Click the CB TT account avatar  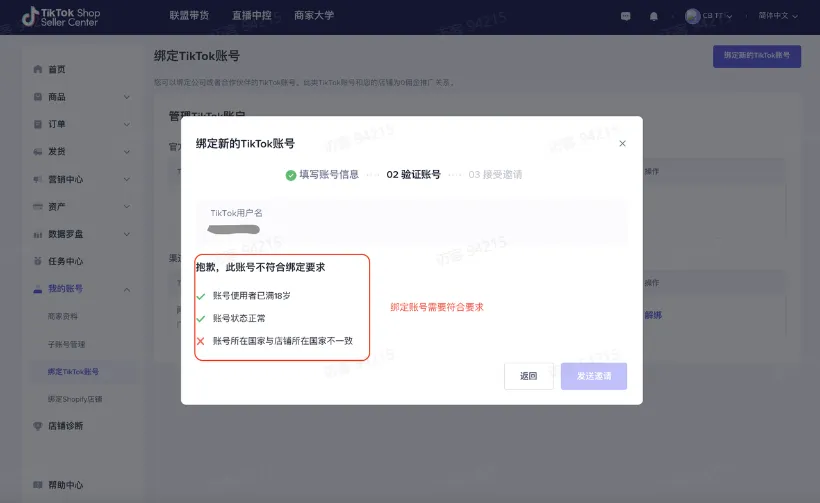pos(692,16)
